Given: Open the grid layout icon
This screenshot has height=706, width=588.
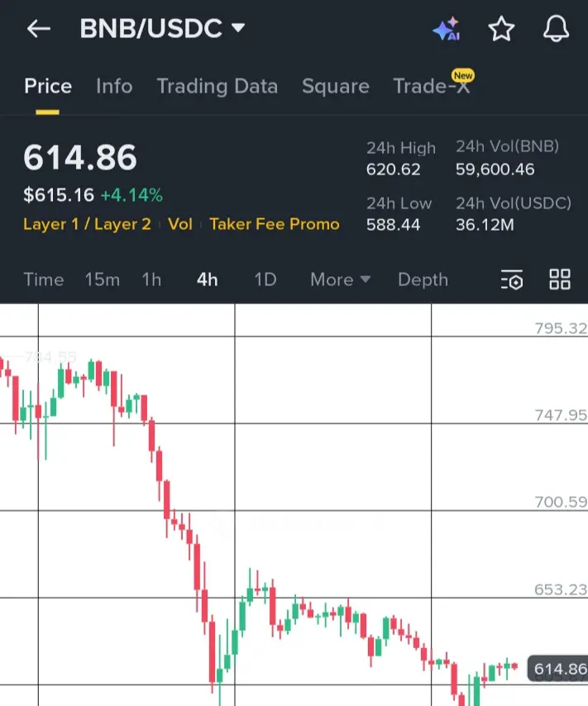Looking at the screenshot, I should click(560, 279).
